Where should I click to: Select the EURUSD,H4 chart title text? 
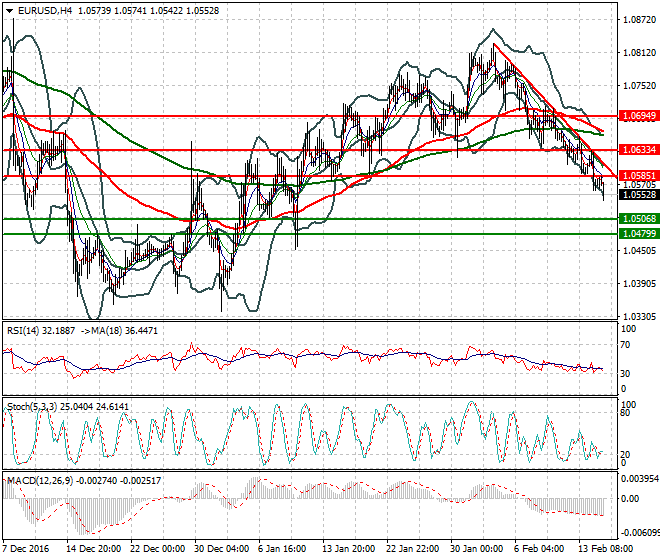(x=45, y=11)
